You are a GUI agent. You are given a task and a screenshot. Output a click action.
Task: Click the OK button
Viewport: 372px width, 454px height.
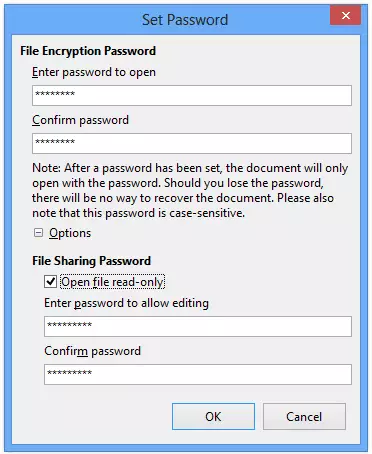(x=213, y=416)
